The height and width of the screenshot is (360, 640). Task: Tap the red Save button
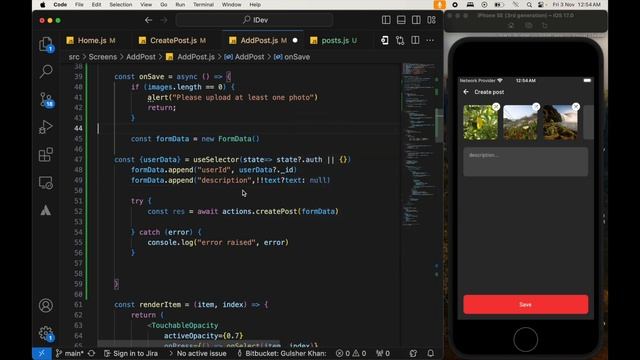click(x=525, y=304)
